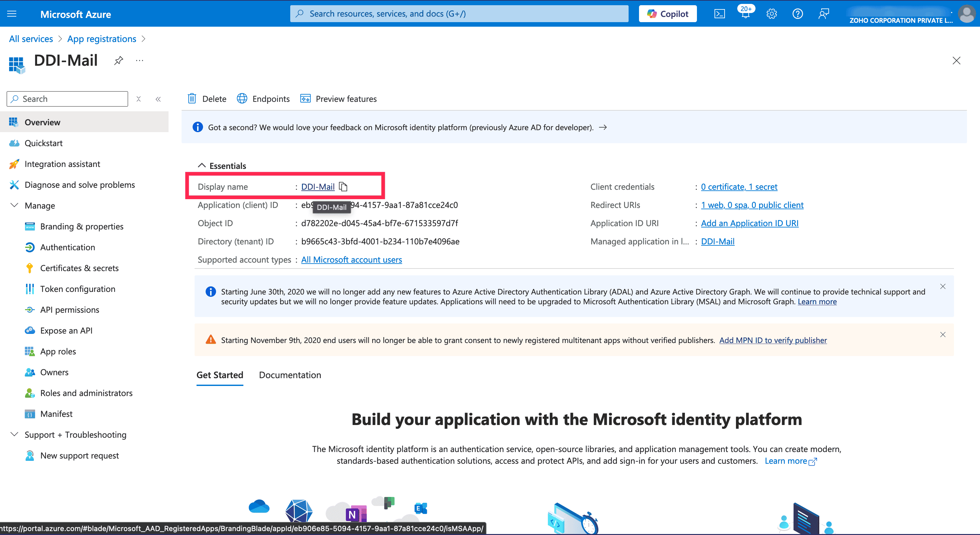Copy the Display name to clipboard
The image size is (980, 535).
343,186
